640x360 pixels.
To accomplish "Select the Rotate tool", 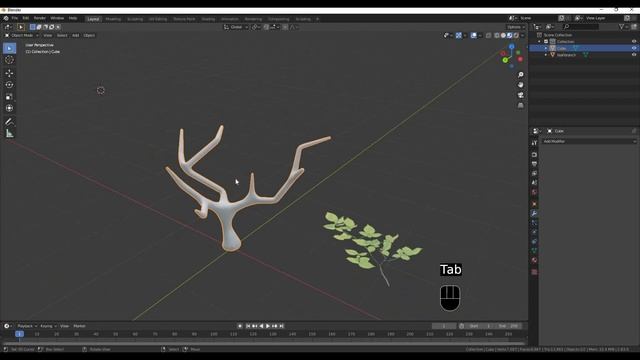I will coord(9,85).
